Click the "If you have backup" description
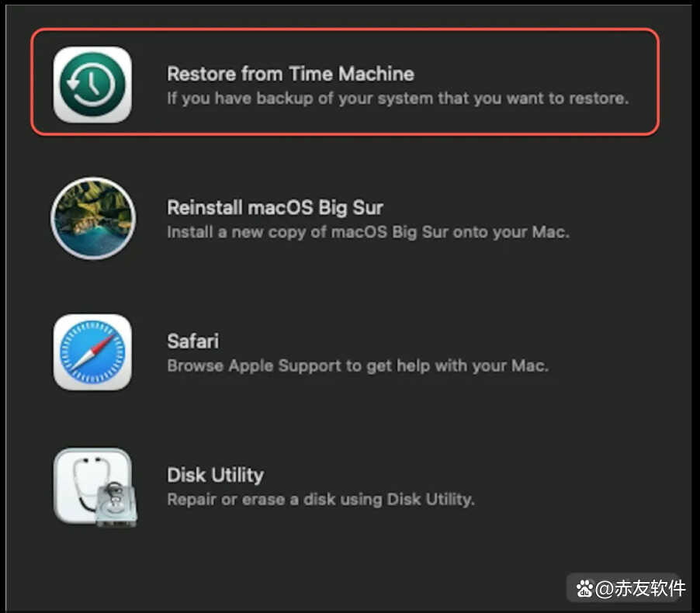The width and height of the screenshot is (700, 613). click(398, 99)
